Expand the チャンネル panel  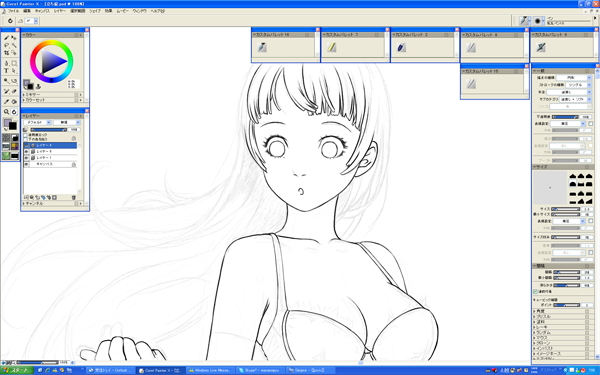(x=23, y=204)
